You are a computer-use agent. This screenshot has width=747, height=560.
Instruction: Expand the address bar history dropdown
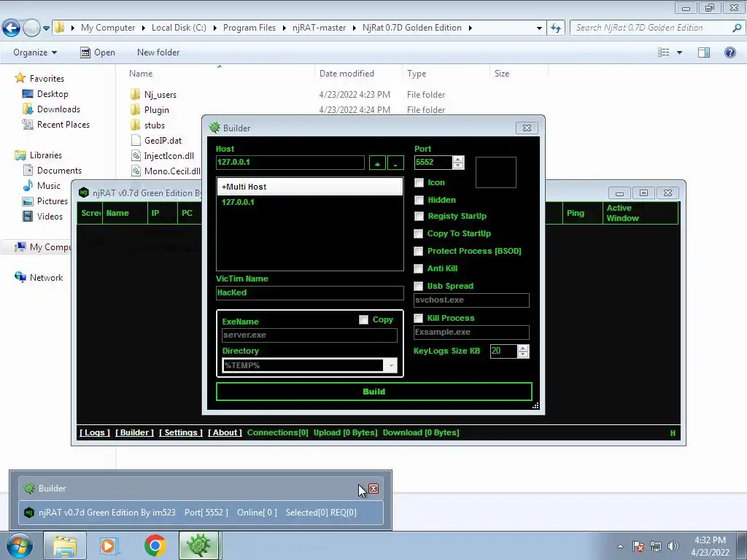click(539, 28)
